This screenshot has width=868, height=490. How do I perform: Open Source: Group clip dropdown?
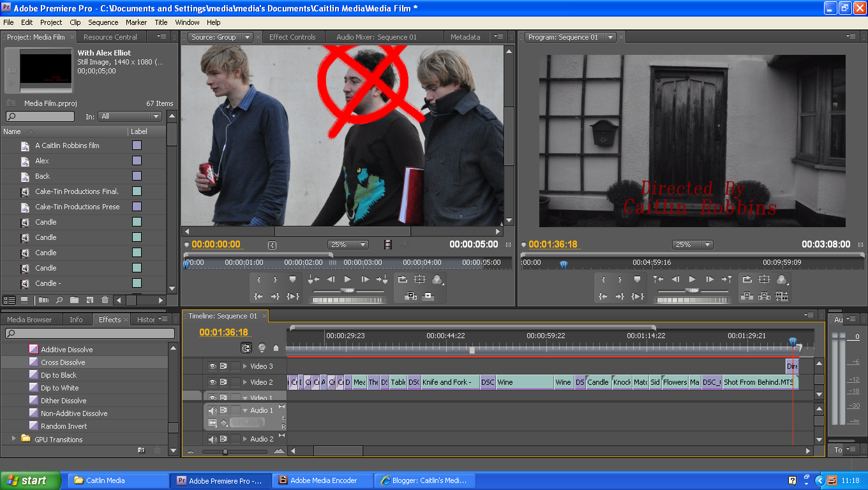(248, 37)
